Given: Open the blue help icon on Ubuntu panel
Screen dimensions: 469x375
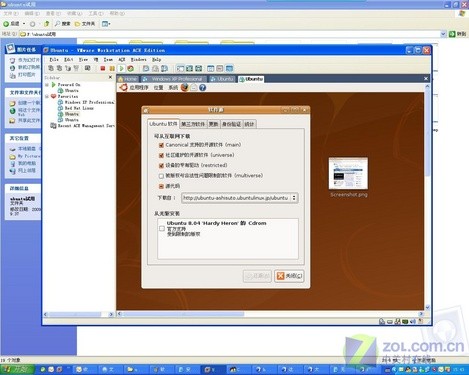Looking at the screenshot, I should pyautogui.click(x=202, y=88).
